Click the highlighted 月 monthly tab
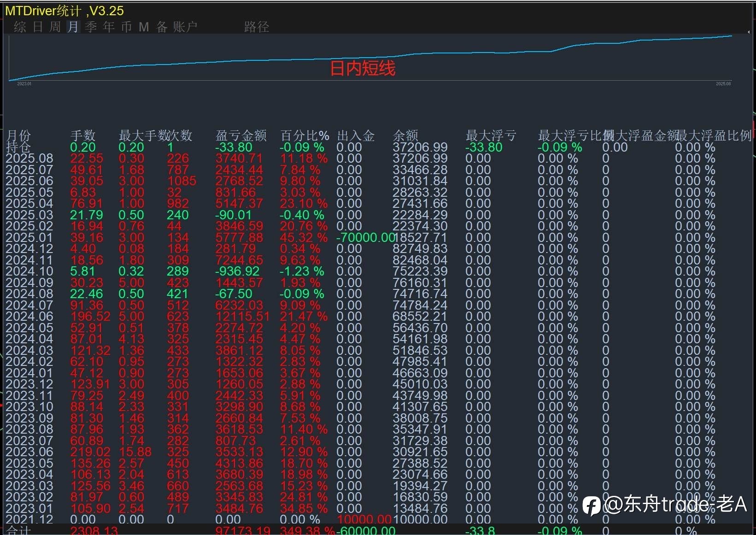This screenshot has height=535, width=756. [x=73, y=27]
